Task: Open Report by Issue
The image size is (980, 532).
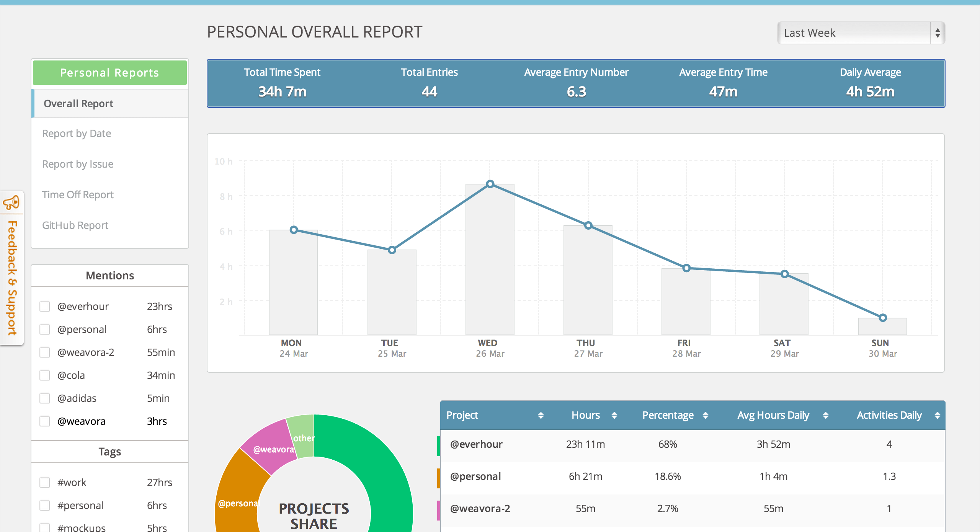Action: pos(78,164)
